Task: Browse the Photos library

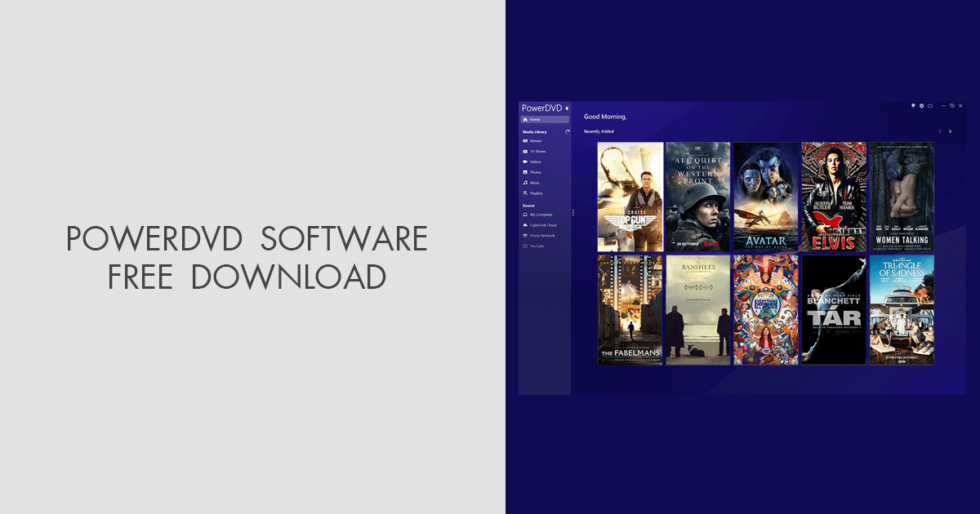Action: tap(536, 171)
